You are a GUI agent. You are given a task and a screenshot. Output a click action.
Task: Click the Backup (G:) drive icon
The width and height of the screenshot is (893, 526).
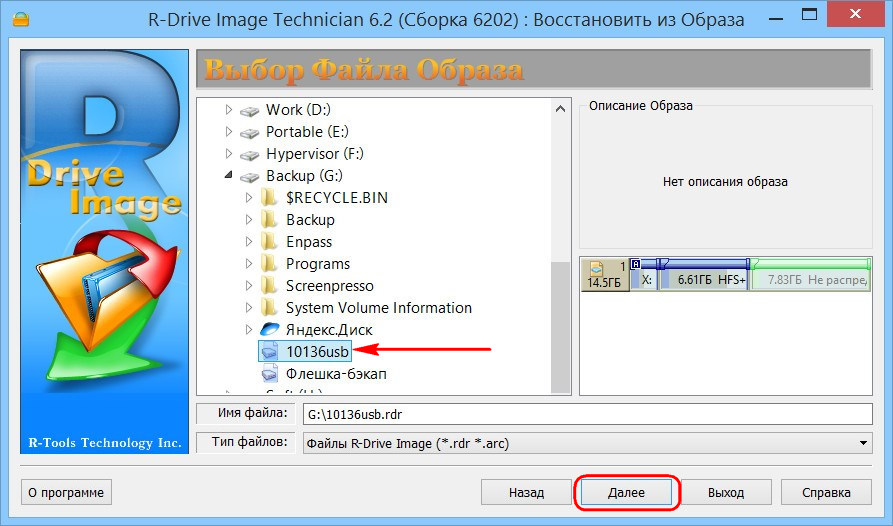(x=249, y=177)
